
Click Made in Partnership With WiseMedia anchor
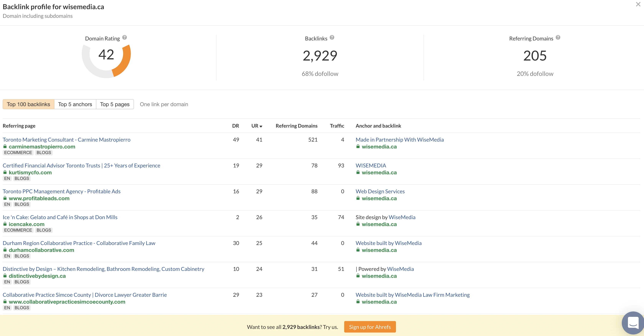coord(400,139)
